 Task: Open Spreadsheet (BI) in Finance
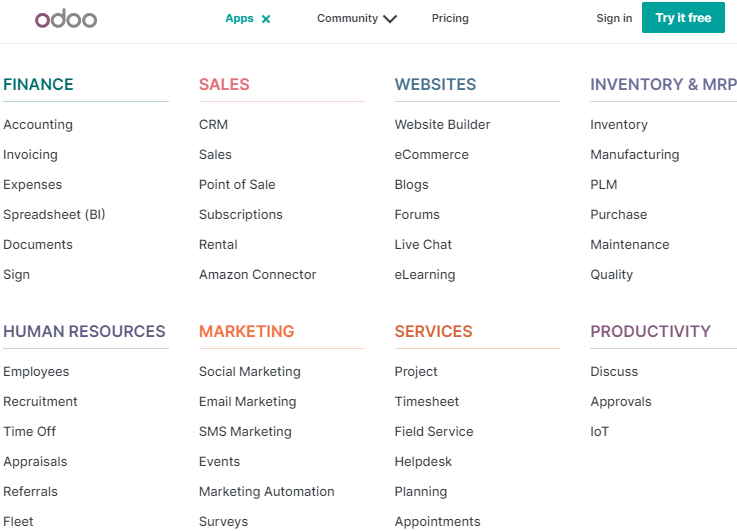pos(54,215)
